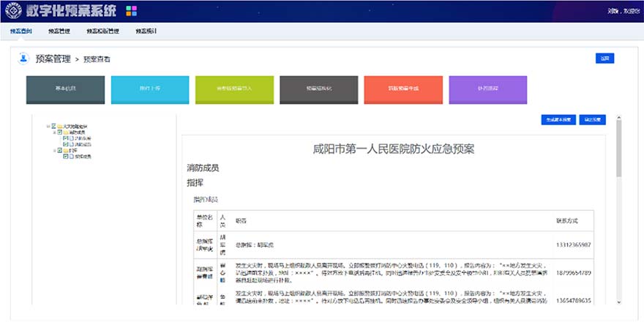Collapse the 指挥 tree node

click(x=54, y=150)
